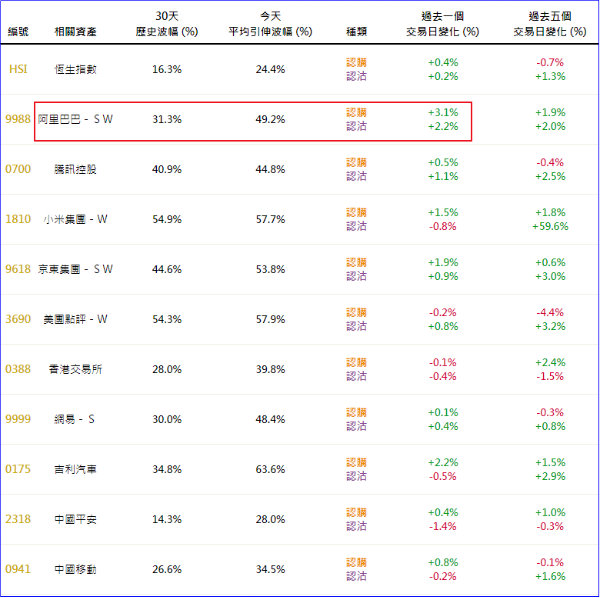Select the 香港交易所 asset name
The height and width of the screenshot is (598, 600).
(75, 369)
